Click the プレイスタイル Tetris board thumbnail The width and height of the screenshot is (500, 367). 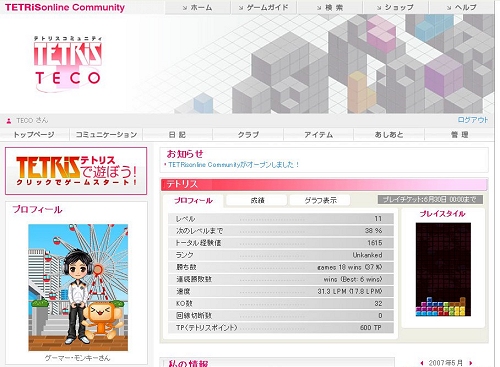click(x=443, y=269)
